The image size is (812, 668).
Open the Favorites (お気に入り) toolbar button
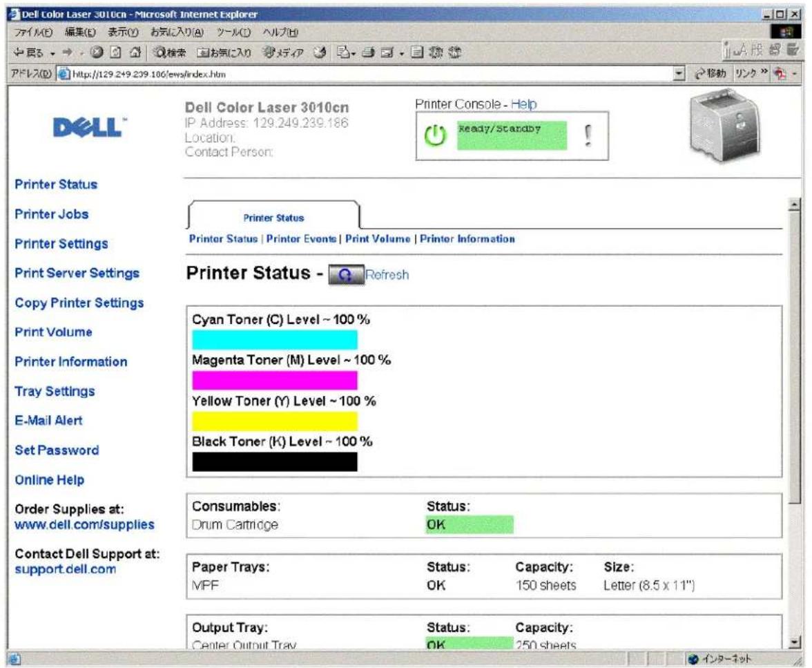point(224,53)
